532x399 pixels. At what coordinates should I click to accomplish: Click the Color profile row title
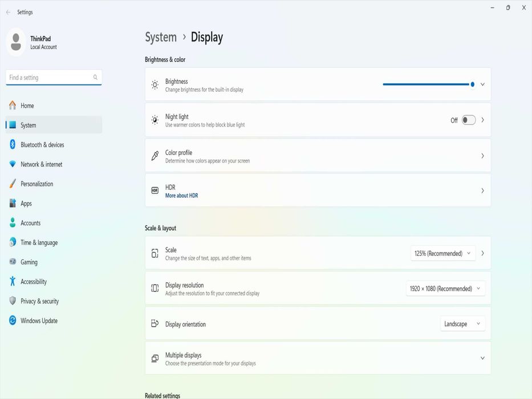tap(178, 152)
